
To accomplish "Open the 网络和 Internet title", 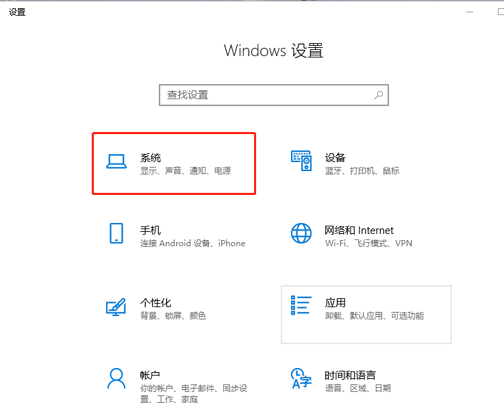I will click(x=359, y=231).
